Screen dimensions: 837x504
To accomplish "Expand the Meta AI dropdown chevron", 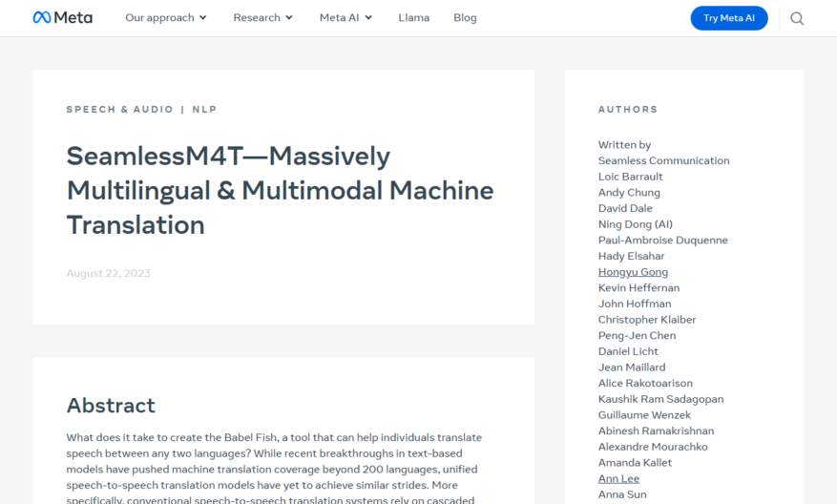I will click(368, 17).
